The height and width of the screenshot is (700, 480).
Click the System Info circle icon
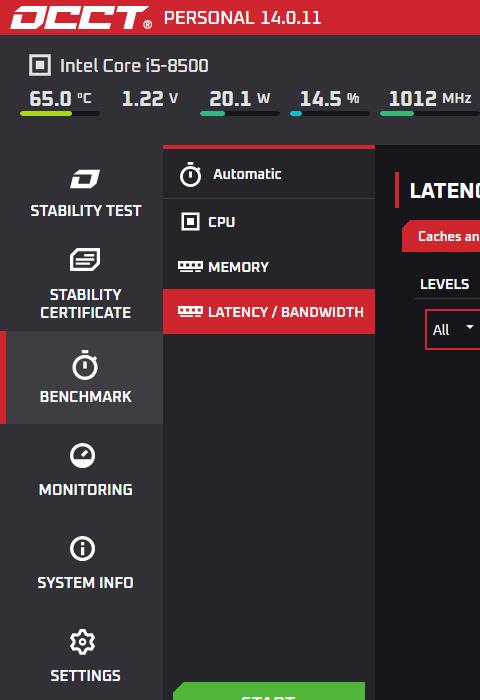click(83, 548)
